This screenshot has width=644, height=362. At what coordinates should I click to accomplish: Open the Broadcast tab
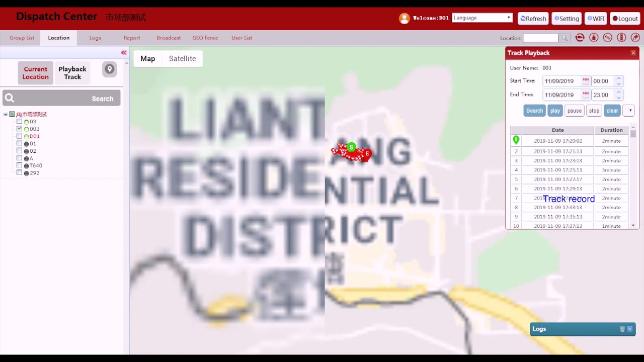click(169, 38)
